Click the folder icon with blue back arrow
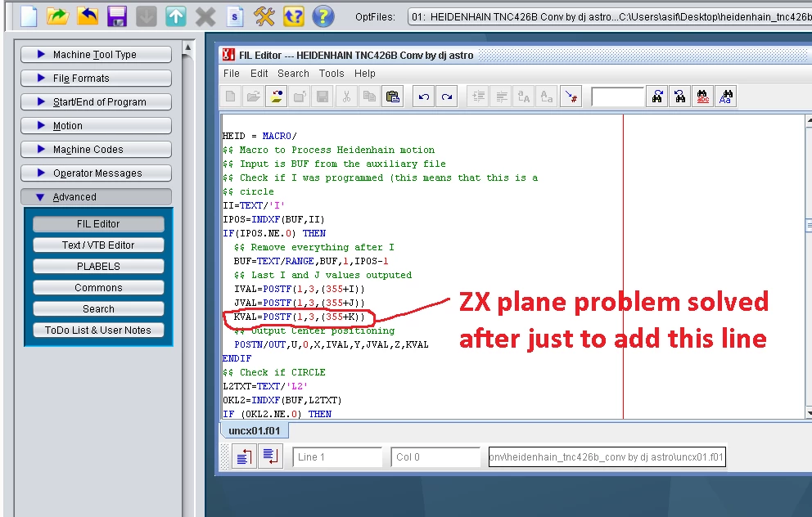The image size is (812, 517). [x=87, y=16]
